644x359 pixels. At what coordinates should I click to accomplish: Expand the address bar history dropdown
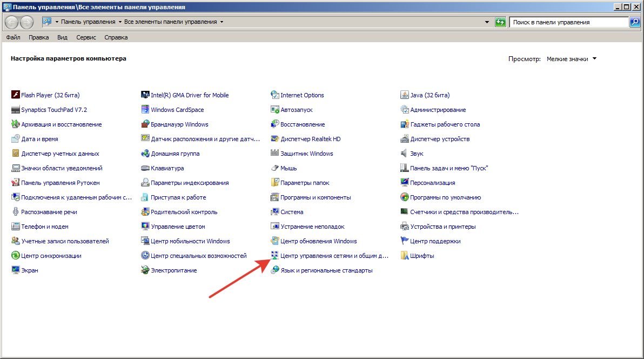tap(487, 22)
